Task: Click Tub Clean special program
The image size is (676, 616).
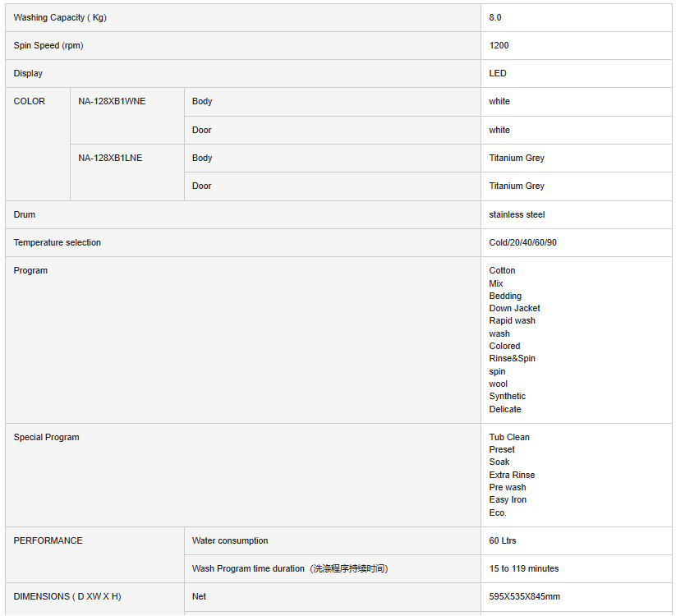Action: pos(509,437)
